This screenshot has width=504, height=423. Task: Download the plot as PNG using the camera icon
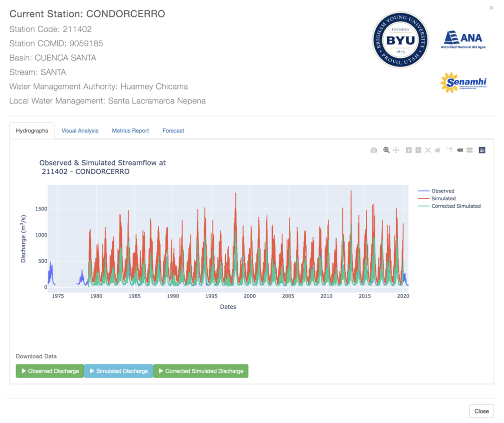[x=374, y=150]
